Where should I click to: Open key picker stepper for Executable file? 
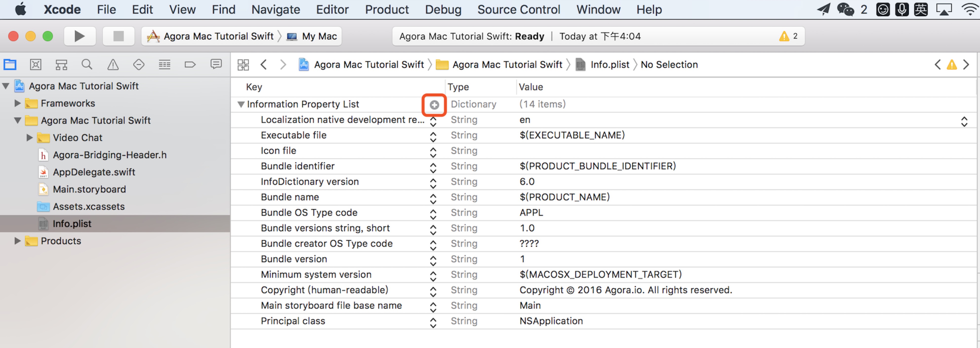point(433,137)
